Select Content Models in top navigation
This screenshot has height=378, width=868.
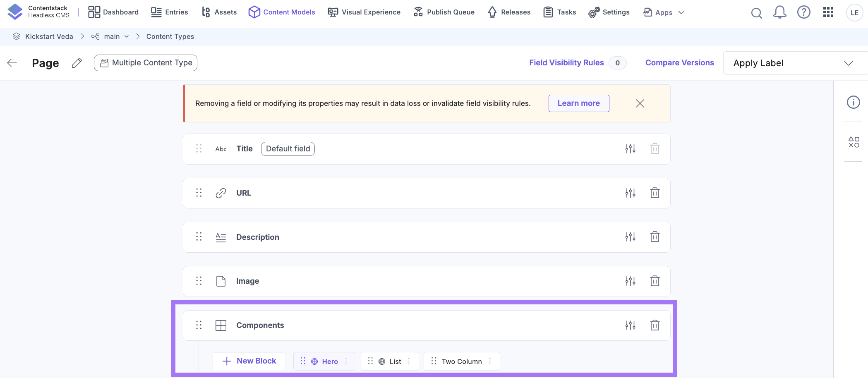(282, 12)
